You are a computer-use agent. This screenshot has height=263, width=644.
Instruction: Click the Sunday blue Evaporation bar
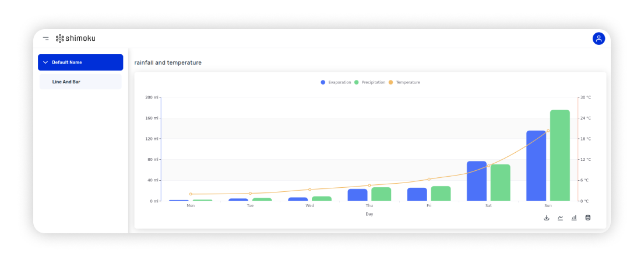(x=536, y=166)
